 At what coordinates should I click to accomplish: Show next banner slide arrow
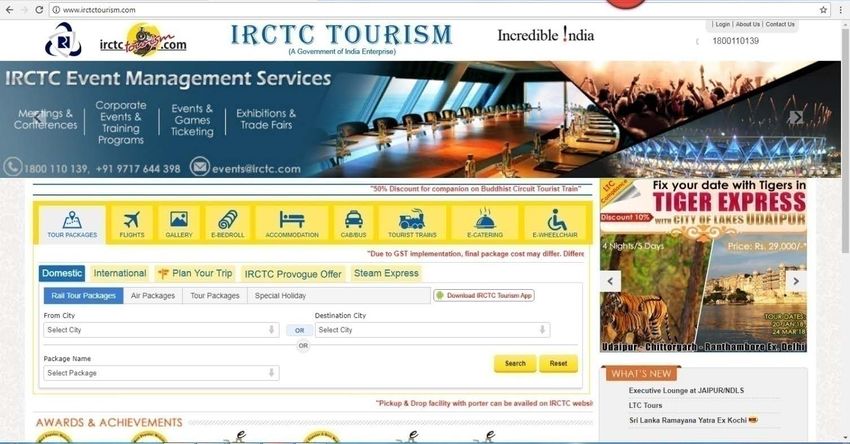point(796,117)
